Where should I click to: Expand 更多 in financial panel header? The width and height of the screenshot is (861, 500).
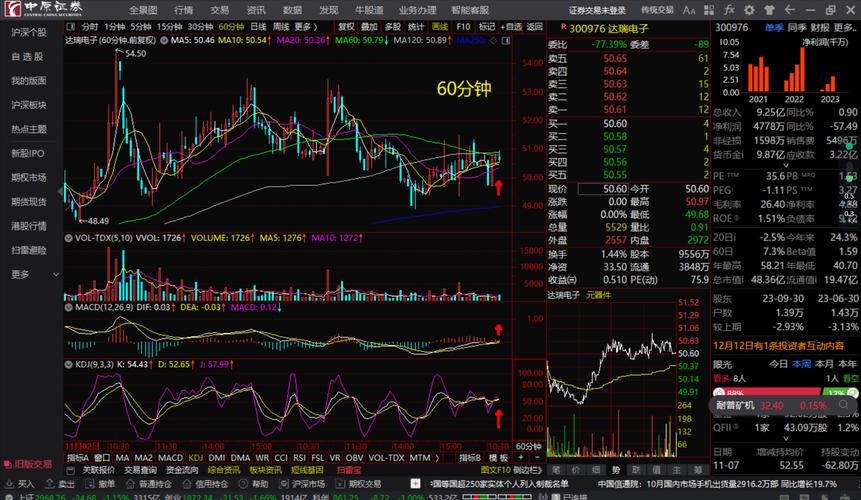point(844,27)
